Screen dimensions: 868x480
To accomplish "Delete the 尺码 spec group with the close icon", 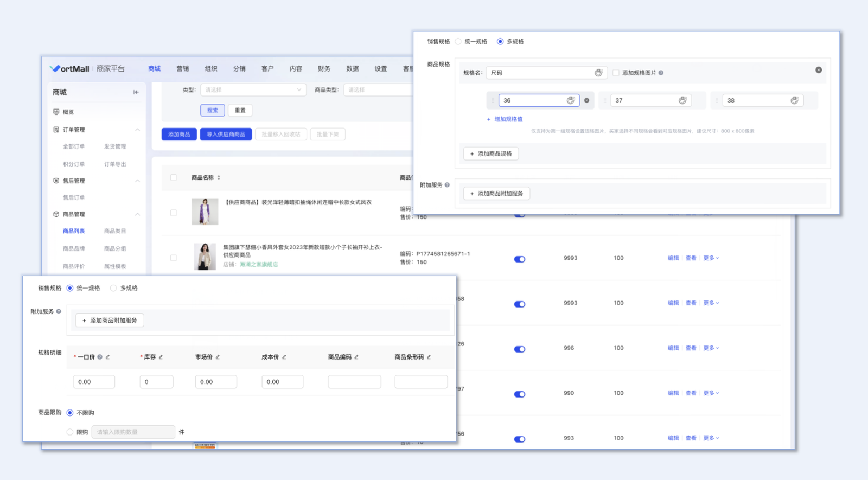I will pos(818,70).
